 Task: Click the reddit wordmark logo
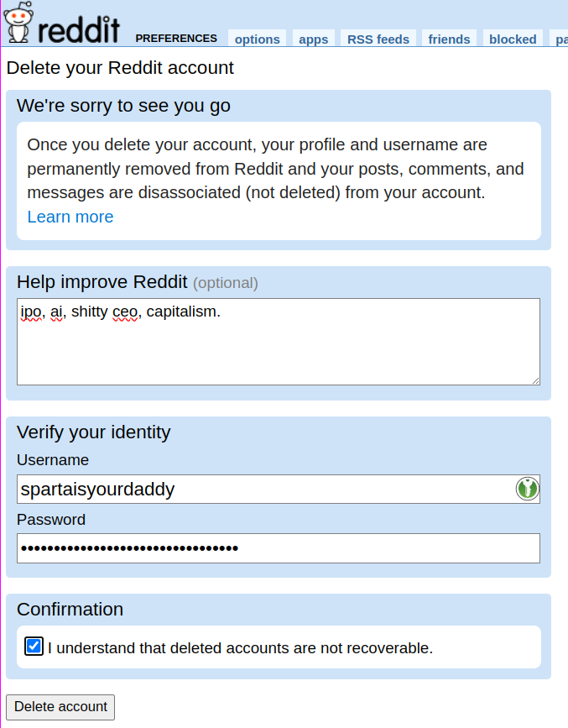pos(78,29)
